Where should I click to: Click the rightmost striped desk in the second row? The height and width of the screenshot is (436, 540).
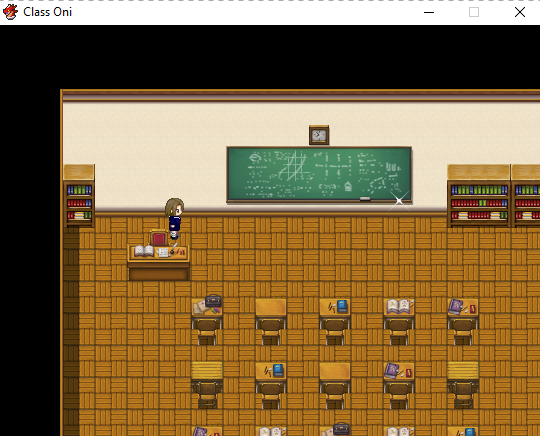463,371
